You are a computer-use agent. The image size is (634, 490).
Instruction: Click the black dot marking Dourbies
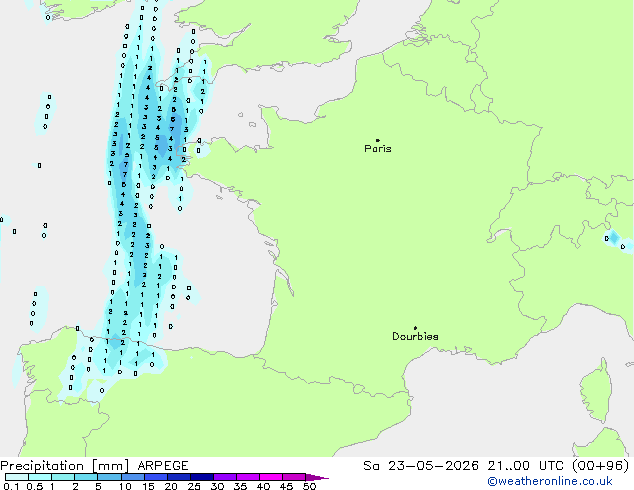click(415, 328)
